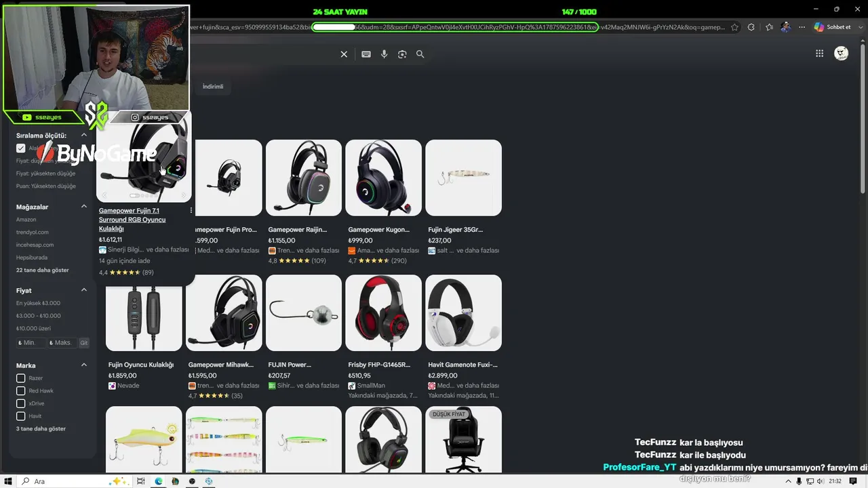This screenshot has height=488, width=868.
Task: Filter by trendyol.com store
Action: 33,232
